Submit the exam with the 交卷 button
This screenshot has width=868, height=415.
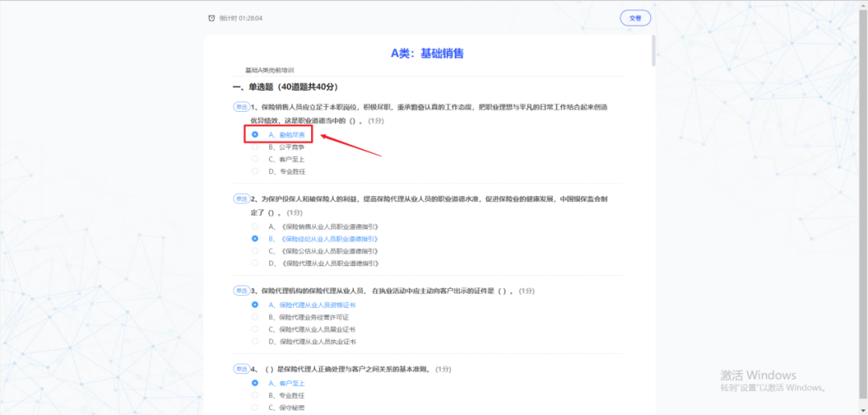[x=635, y=18]
